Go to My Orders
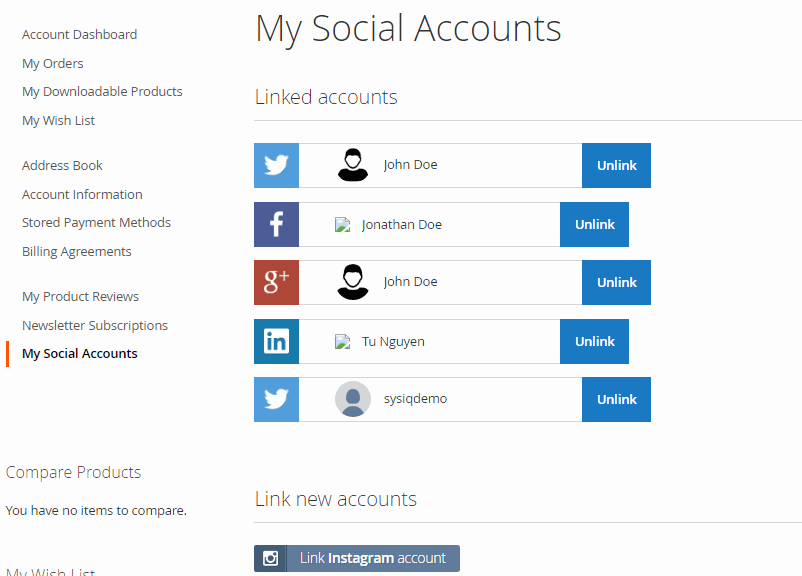This screenshot has height=576, width=802. tap(53, 63)
